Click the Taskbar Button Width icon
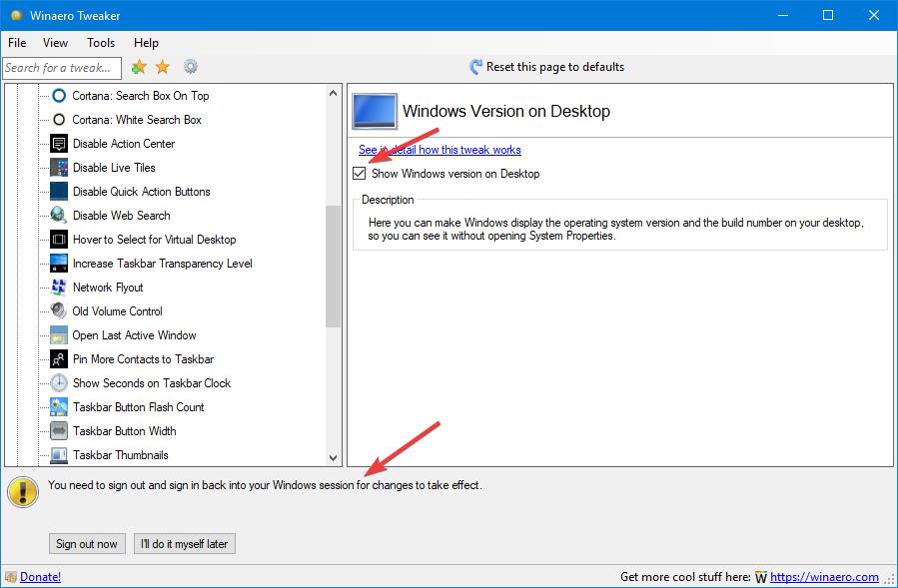898x588 pixels. pos(59,431)
